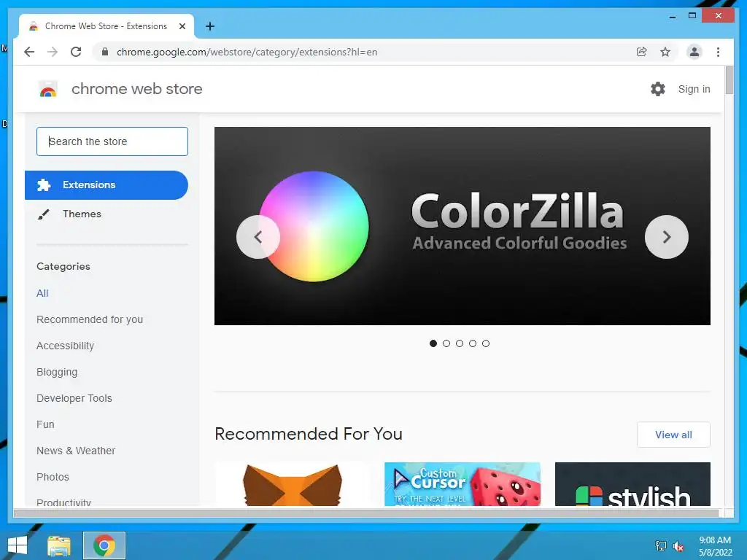Select the Chrome Web Store - Extensions tab

[x=107, y=26]
